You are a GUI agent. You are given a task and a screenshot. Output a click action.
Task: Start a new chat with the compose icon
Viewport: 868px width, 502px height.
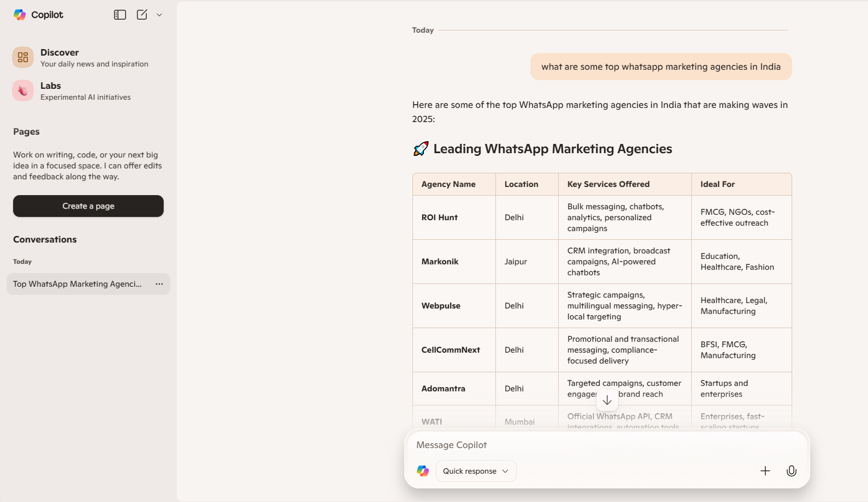point(142,15)
